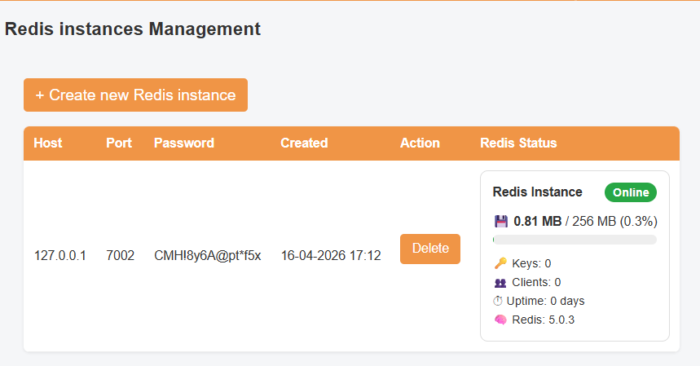The width and height of the screenshot is (700, 366).
Task: Click the memory usage progress bar
Action: point(575,240)
